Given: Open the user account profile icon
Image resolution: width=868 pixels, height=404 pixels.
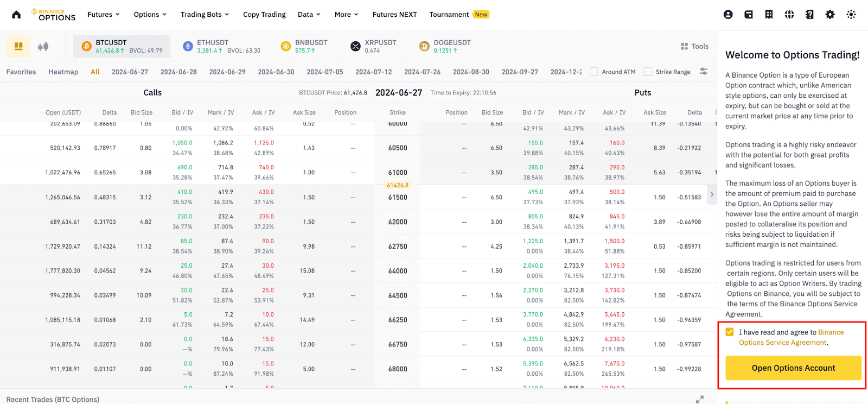Looking at the screenshot, I should pyautogui.click(x=728, y=15).
